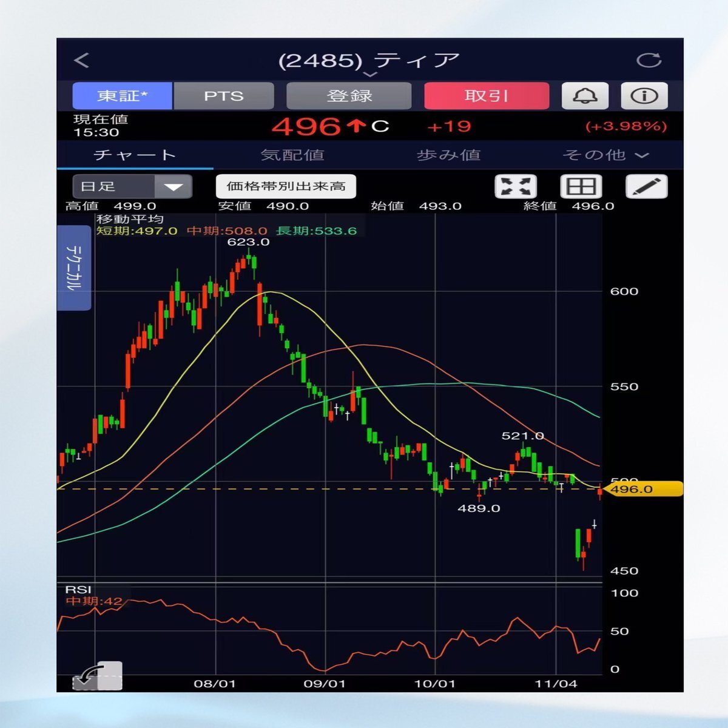Tap the 登録 button

pos(349,96)
